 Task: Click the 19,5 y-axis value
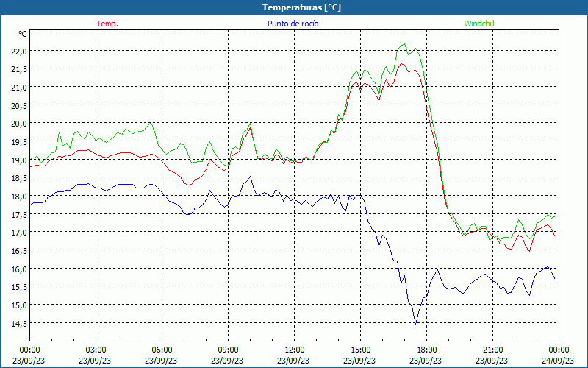(x=19, y=142)
